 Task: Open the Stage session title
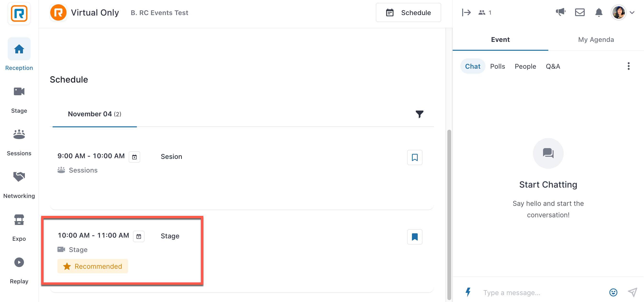pyautogui.click(x=170, y=236)
